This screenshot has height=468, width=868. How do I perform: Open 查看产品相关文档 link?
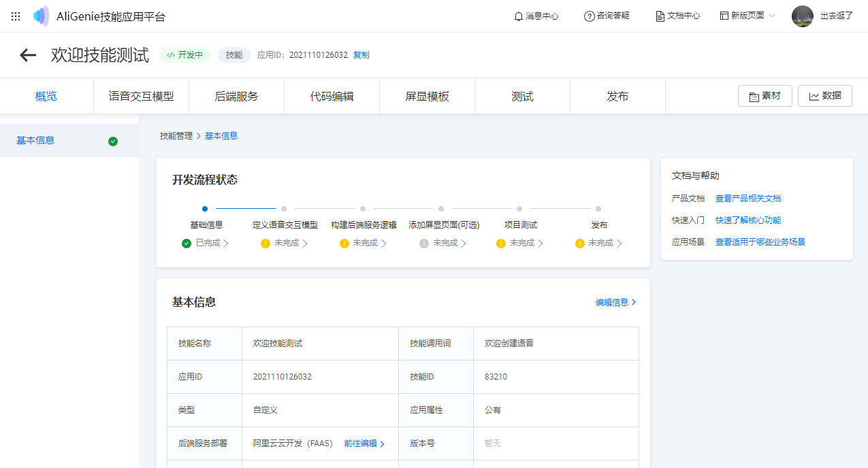tap(748, 199)
